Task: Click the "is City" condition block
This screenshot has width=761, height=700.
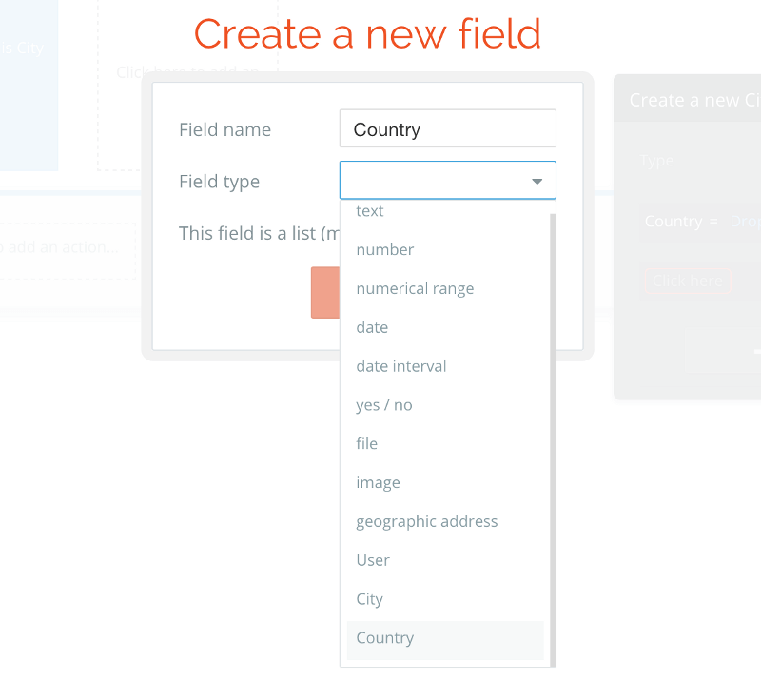Action: pyautogui.click(x=24, y=48)
